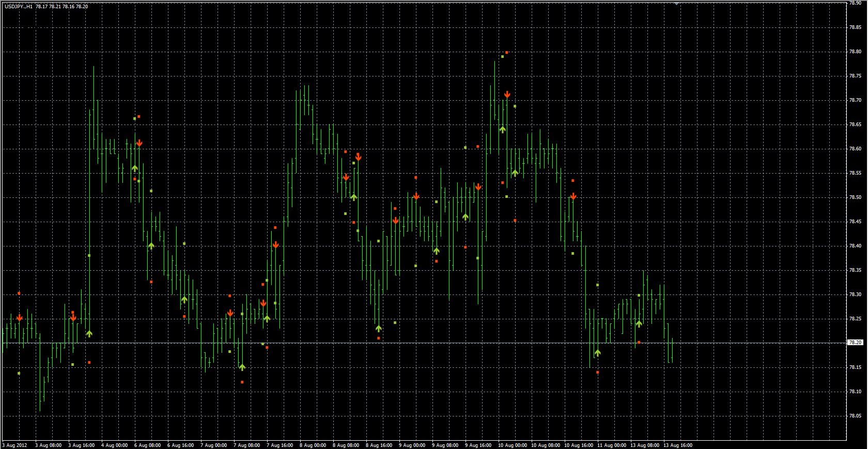Click the 13 Aug 16:00 time label
Screen dimensions: 868x449
677,445
